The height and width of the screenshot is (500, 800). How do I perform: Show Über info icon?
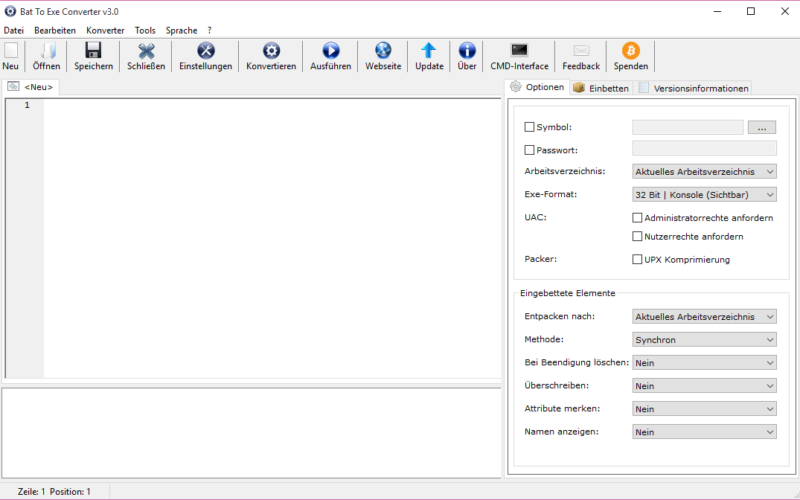point(467,51)
